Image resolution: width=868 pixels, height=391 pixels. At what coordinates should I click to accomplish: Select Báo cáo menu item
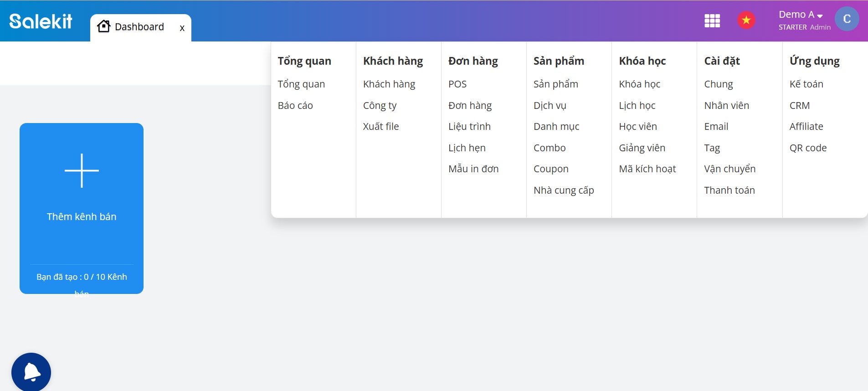295,106
